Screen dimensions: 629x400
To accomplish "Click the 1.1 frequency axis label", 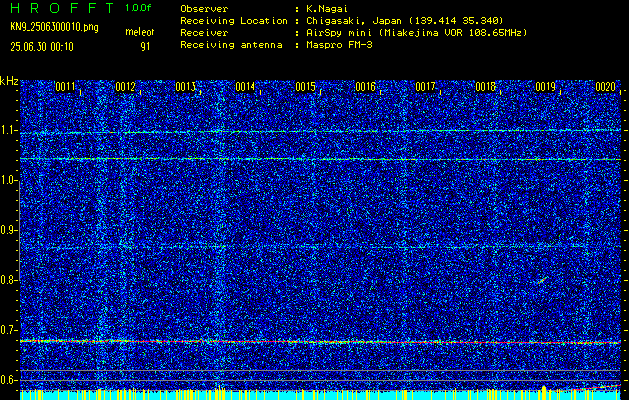I will pos(8,130).
